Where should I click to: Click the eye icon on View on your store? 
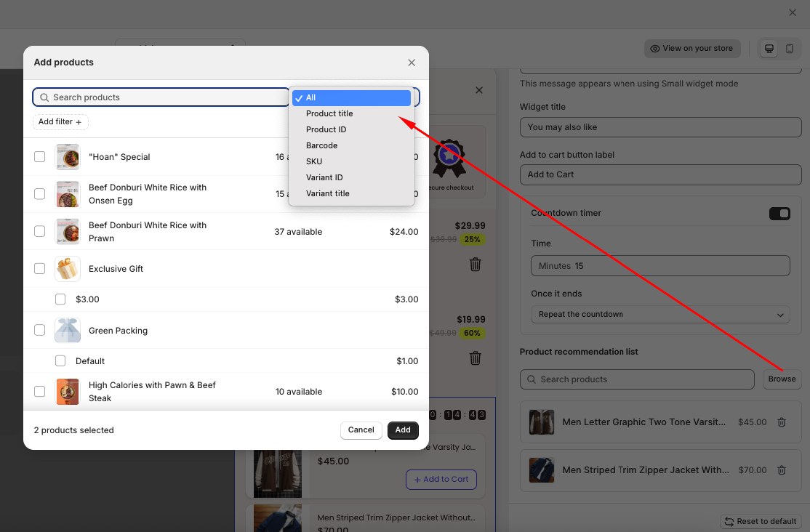654,49
